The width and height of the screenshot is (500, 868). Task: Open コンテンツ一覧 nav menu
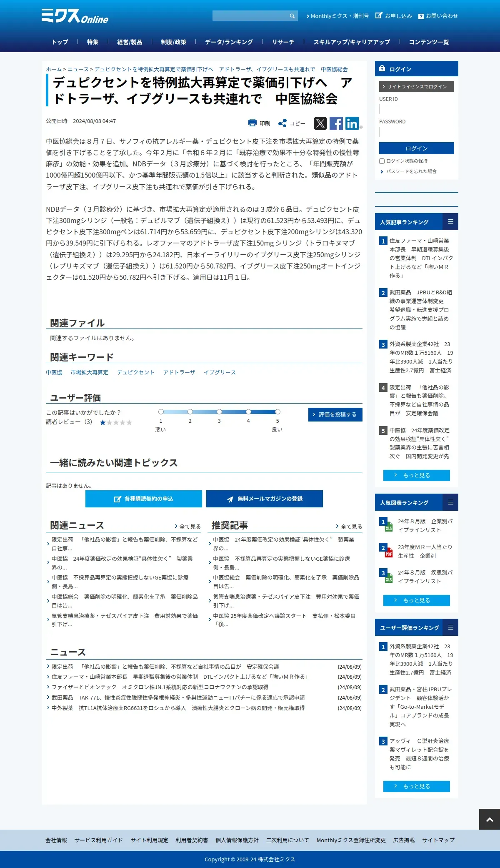click(429, 42)
